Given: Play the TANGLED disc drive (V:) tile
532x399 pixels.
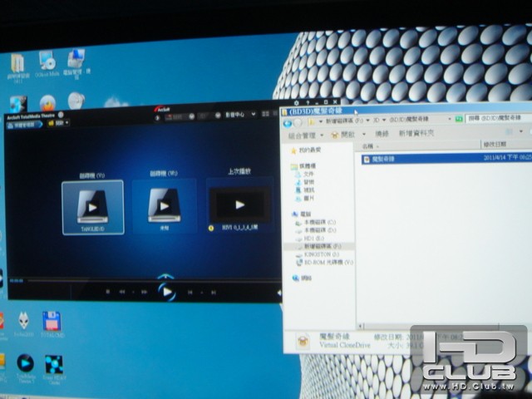Looking at the screenshot, I should [x=92, y=208].
